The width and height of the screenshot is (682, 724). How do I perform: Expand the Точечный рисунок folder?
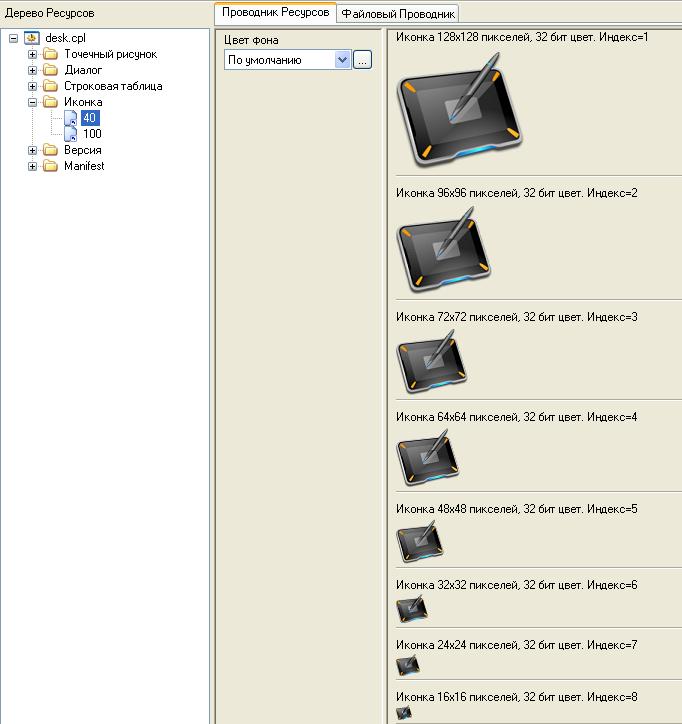(x=32, y=54)
